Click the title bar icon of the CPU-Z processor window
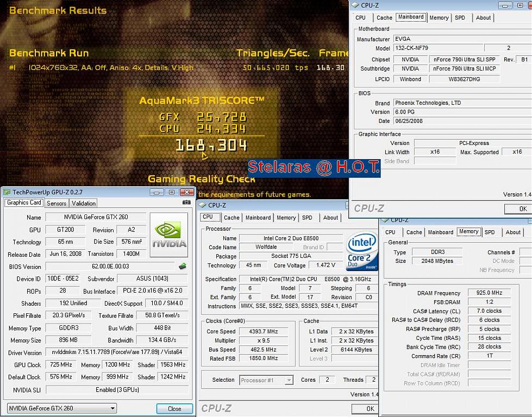 (203, 205)
